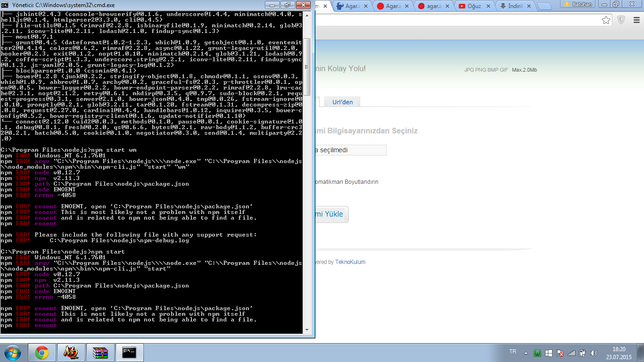Click the cmd vertical scrollbar thumb
This screenshot has height=362, width=644.
tap(306, 66)
